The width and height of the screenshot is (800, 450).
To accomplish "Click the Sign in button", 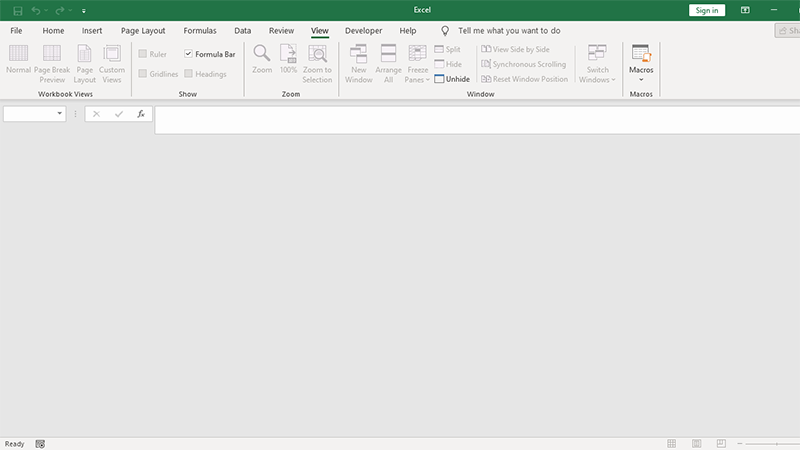I will tap(707, 10).
